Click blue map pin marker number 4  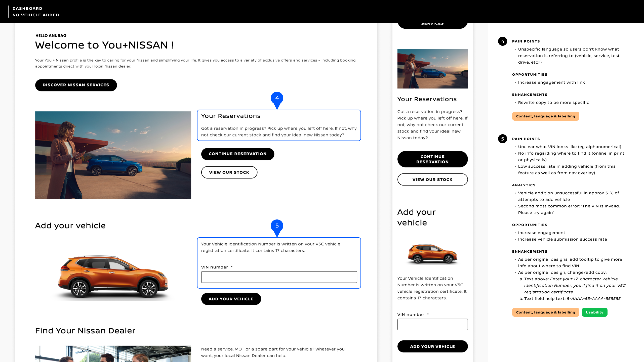(x=277, y=99)
